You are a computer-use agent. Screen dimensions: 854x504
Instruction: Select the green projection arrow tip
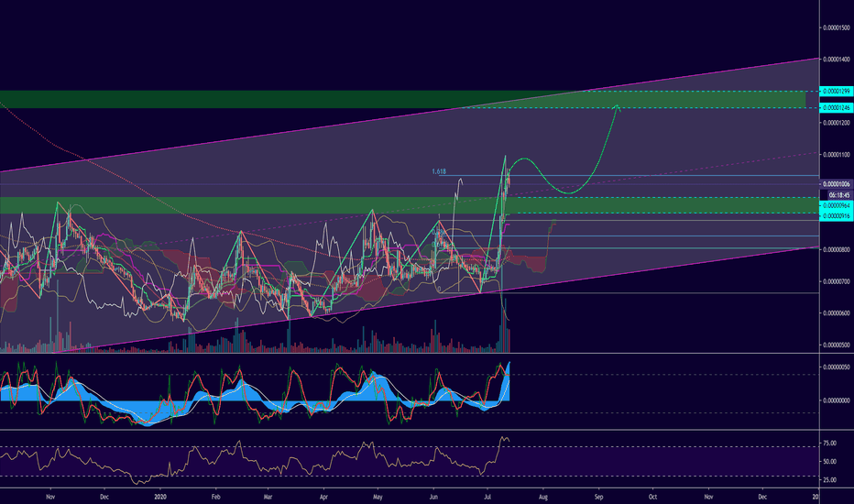(617, 107)
